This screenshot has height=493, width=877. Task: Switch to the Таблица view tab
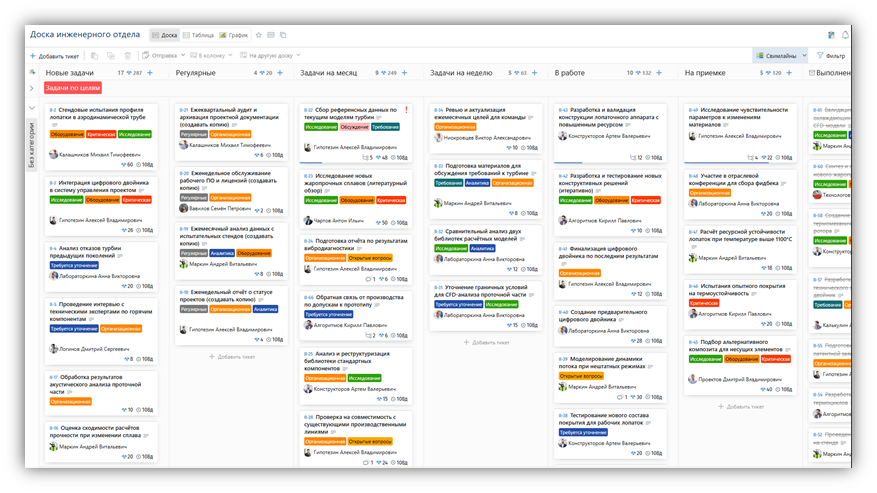click(x=198, y=35)
